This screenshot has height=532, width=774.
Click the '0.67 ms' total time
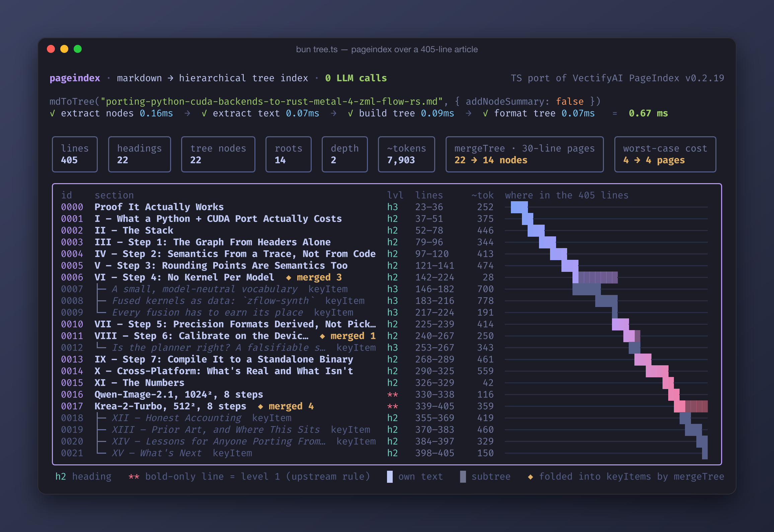click(x=648, y=113)
